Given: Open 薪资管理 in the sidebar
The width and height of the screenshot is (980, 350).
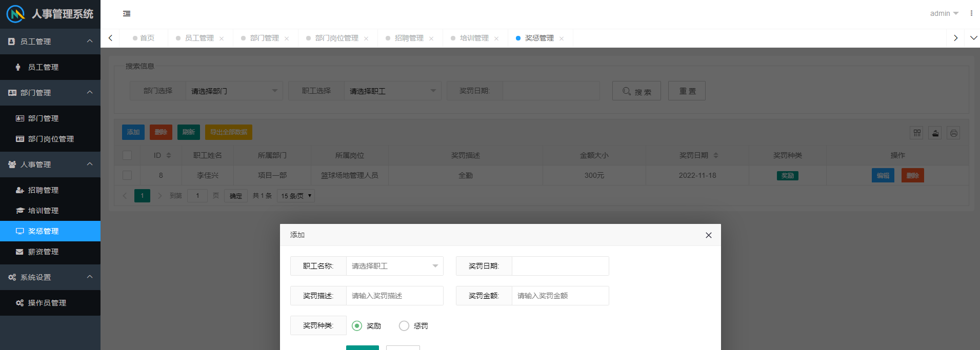Looking at the screenshot, I should (43, 252).
